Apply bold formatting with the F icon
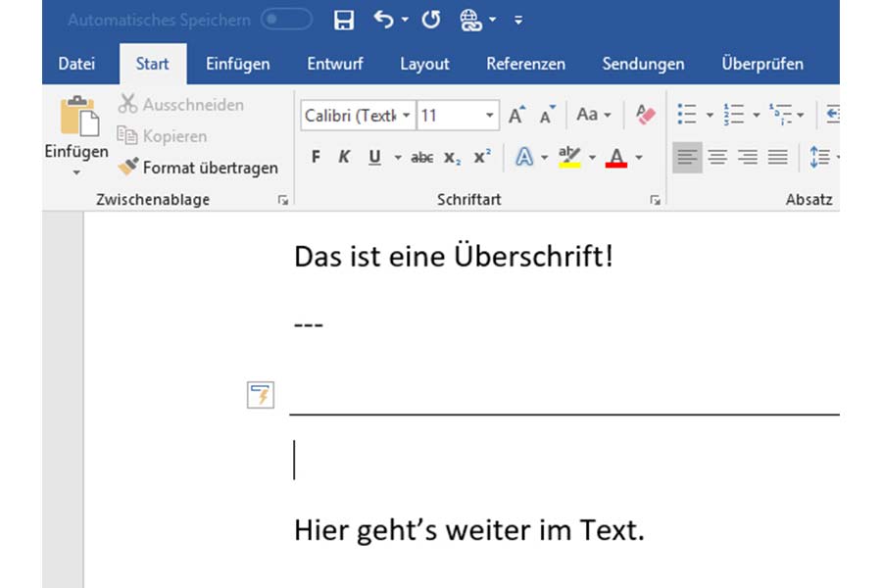The image size is (882, 588). [315, 156]
